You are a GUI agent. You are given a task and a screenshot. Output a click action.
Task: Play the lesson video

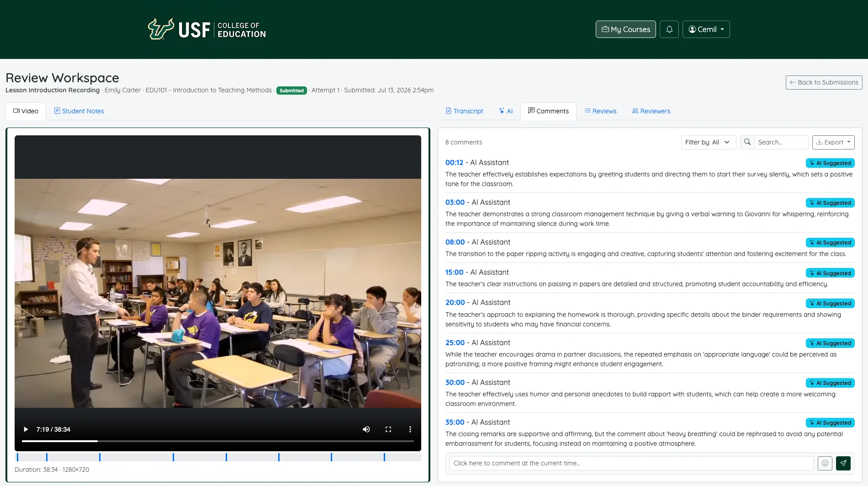26,429
